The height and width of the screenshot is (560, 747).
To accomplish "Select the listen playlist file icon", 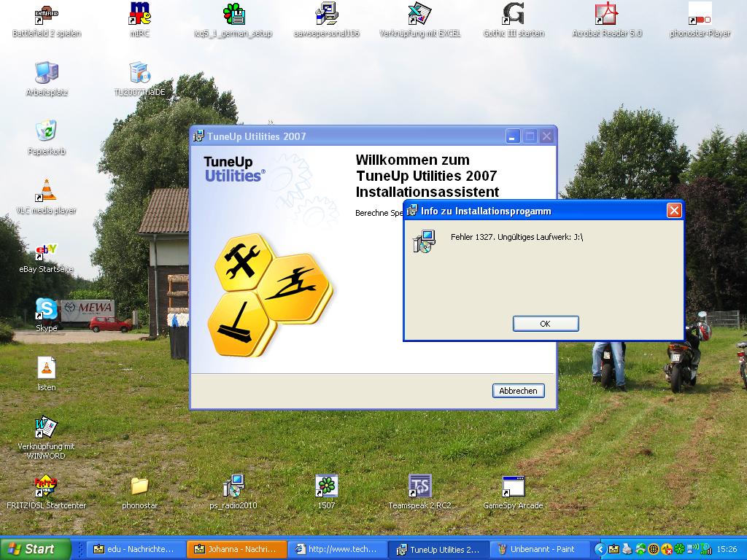I will pyautogui.click(x=46, y=374).
